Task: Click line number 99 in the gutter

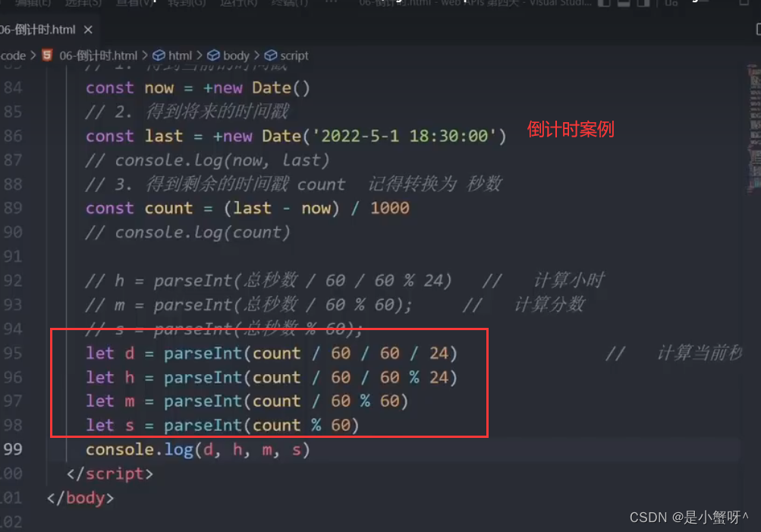Action: pos(13,449)
